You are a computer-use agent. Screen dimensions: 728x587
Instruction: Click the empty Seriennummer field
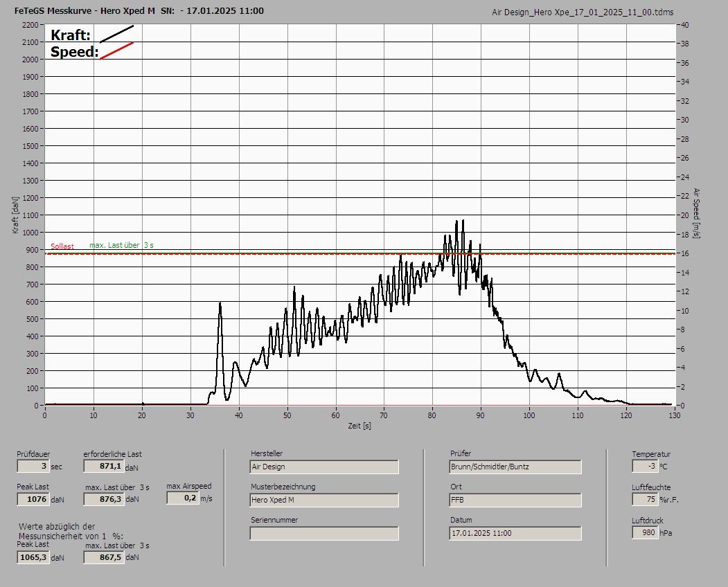coord(324,533)
